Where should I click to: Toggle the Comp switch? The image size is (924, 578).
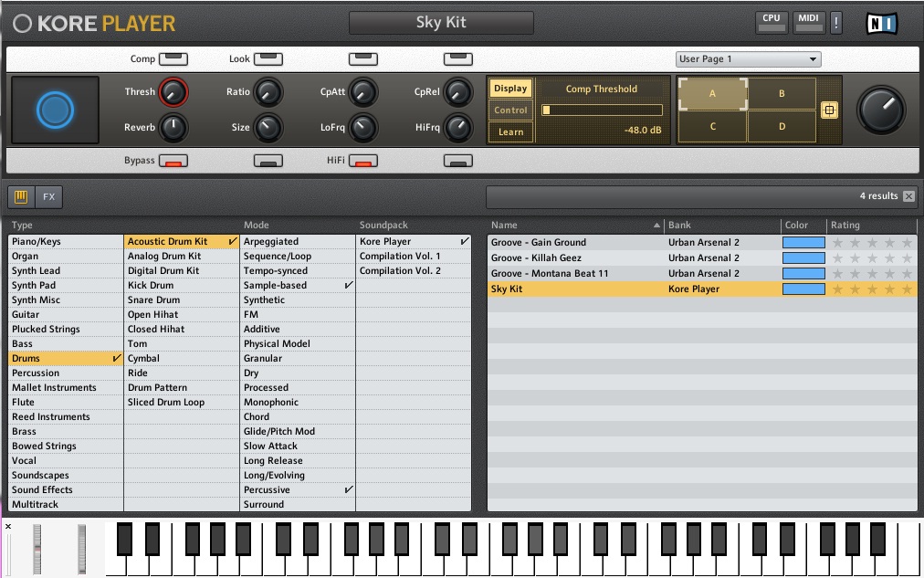tap(173, 59)
